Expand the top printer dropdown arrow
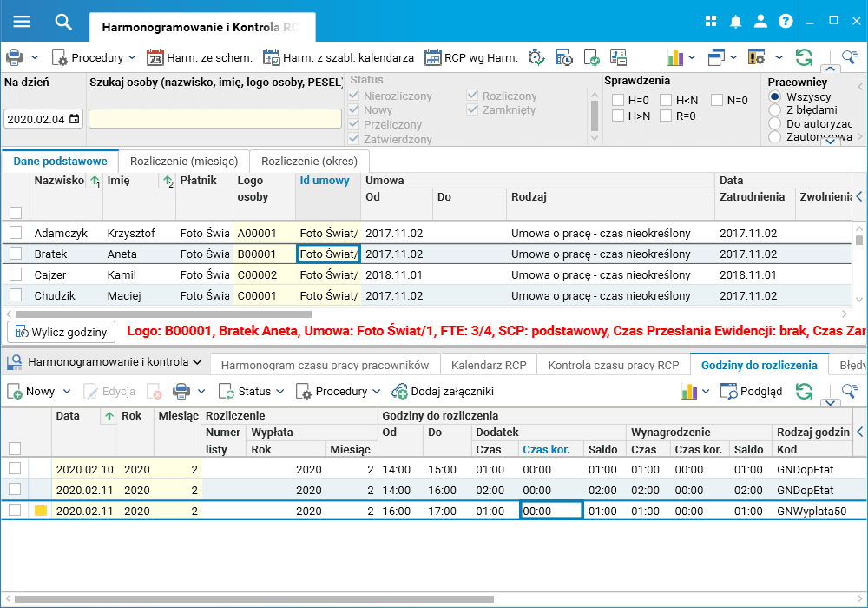The image size is (868, 608). tap(35, 57)
